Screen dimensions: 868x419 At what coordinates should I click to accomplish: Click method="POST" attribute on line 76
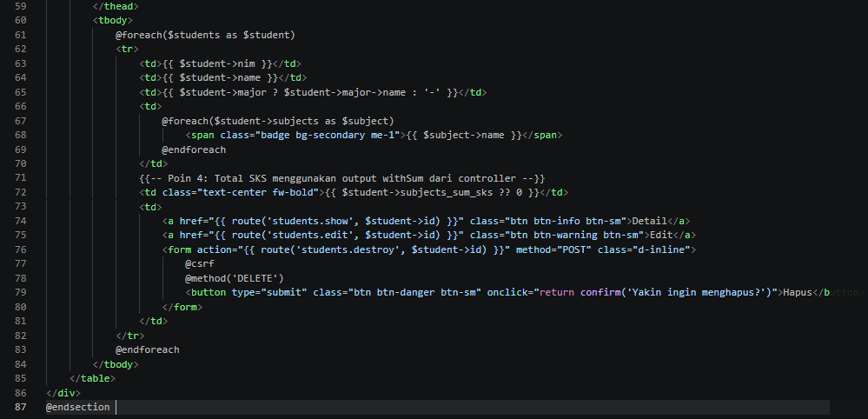(554, 249)
